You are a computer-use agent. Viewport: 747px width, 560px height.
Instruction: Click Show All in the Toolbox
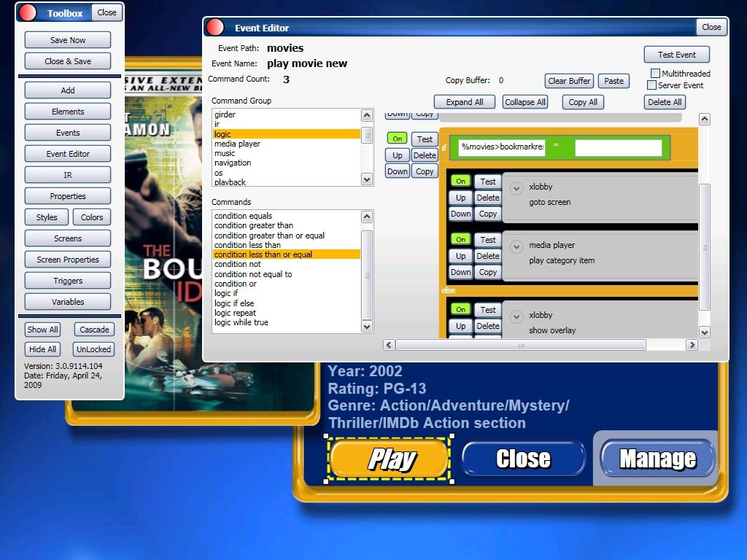pos(42,330)
